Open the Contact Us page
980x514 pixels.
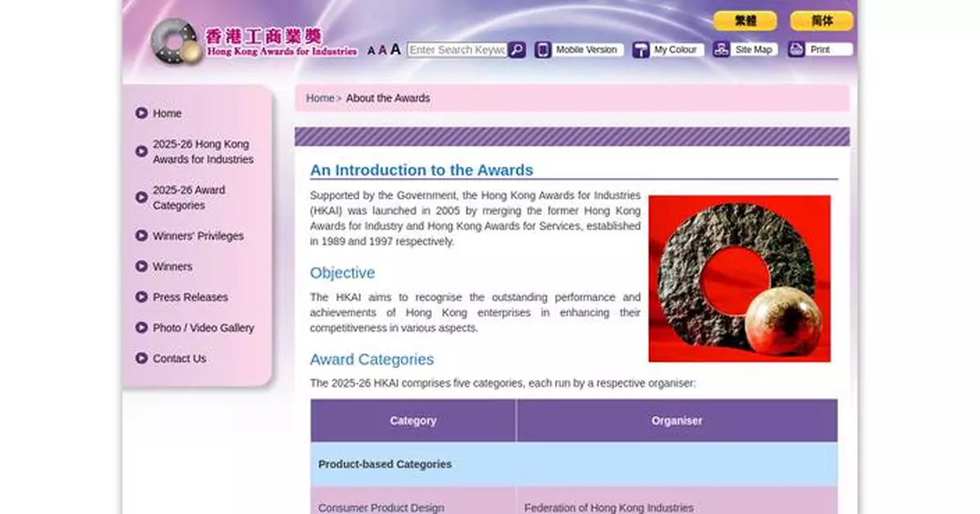pos(179,358)
